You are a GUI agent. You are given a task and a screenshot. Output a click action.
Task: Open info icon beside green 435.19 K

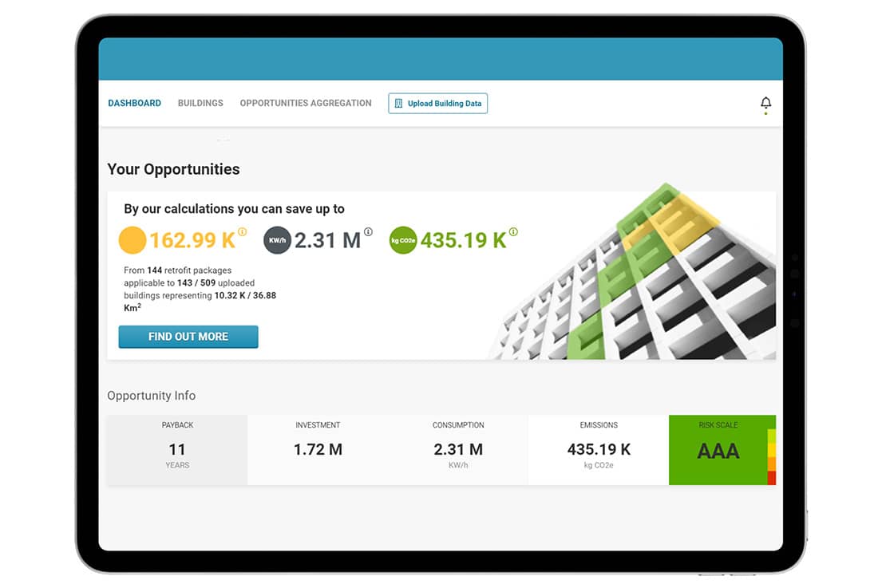[x=513, y=231]
